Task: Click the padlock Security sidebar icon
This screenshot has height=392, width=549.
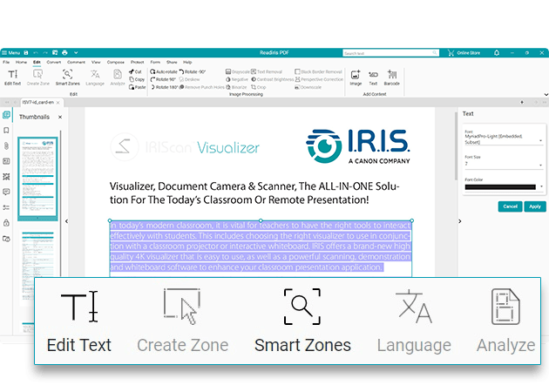Action: pyautogui.click(x=6, y=223)
